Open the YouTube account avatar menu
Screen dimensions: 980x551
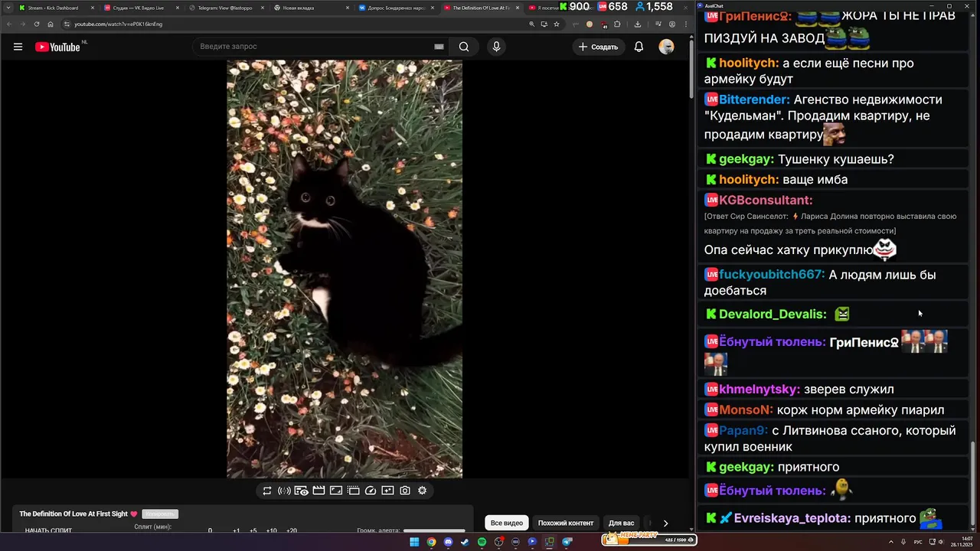(x=667, y=47)
